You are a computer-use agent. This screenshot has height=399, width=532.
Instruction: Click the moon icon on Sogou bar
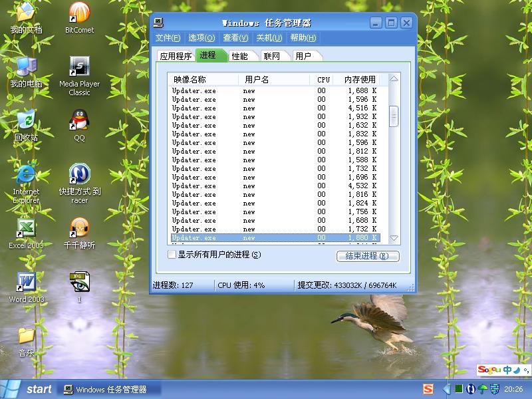[x=517, y=370]
